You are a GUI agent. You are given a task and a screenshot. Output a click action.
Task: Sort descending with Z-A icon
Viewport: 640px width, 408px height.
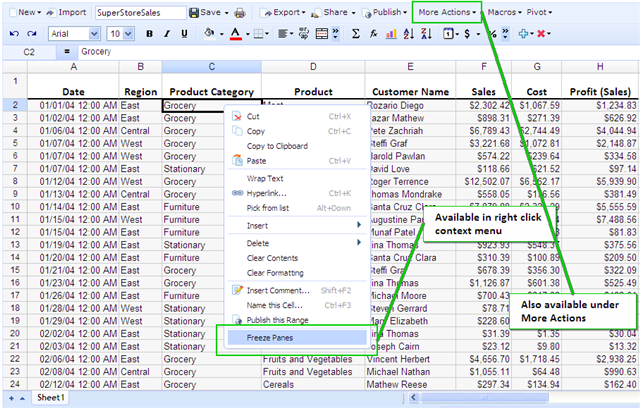[x=427, y=33]
